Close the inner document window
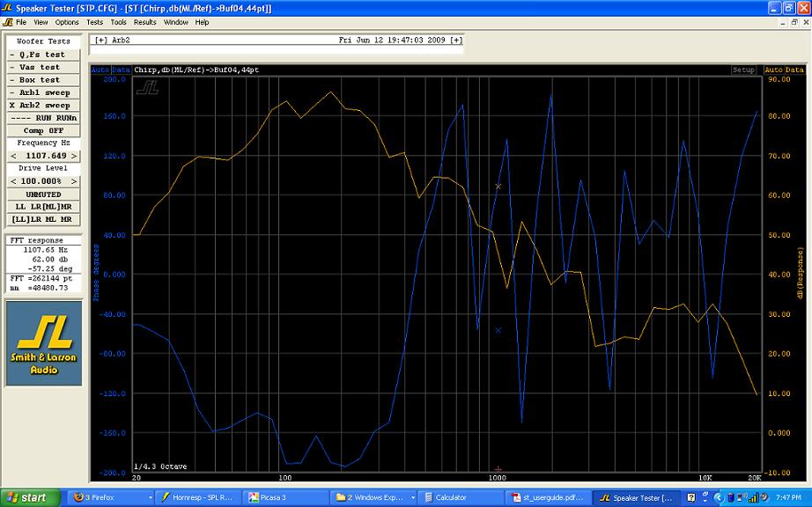812x507 pixels. click(806, 22)
